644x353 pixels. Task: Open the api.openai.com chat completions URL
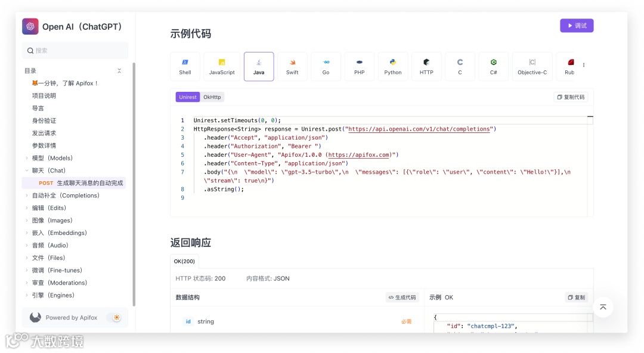click(x=419, y=129)
